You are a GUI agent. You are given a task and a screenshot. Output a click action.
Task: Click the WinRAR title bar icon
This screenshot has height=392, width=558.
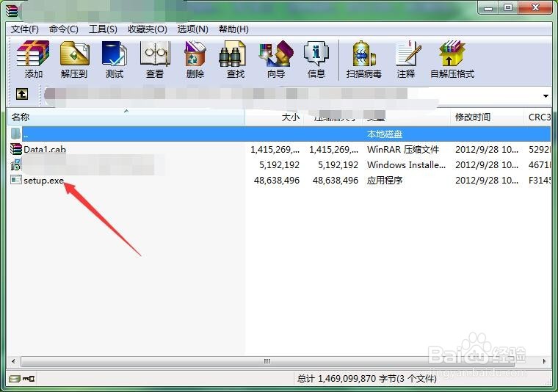[x=12, y=10]
